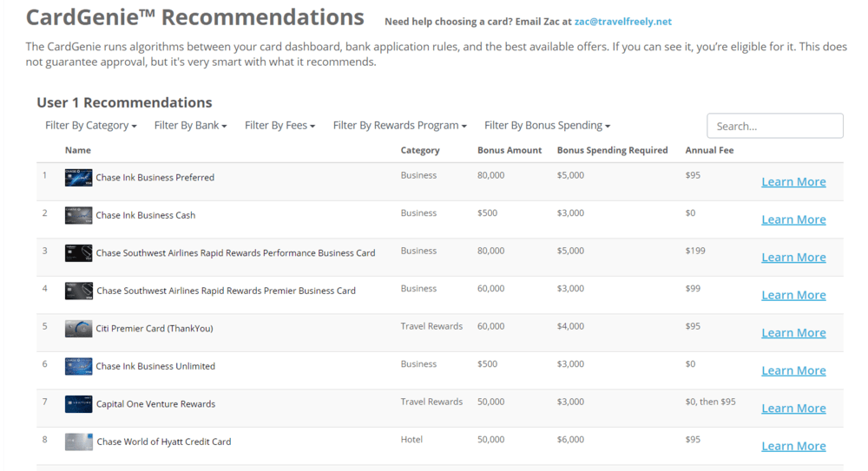
Task: Sort by the Annual Fee column header
Action: pos(709,150)
